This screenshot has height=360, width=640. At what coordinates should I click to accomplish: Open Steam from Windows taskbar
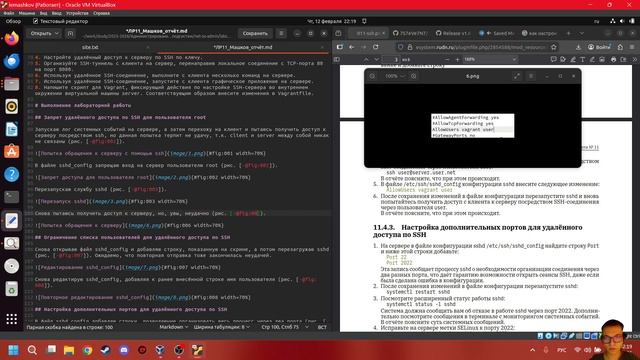105,350
